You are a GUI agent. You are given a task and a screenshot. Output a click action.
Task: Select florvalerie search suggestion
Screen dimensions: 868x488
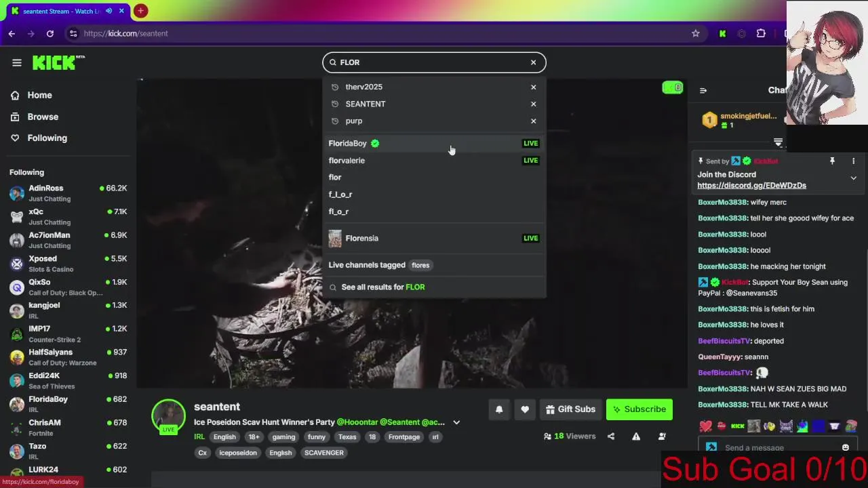click(x=434, y=161)
